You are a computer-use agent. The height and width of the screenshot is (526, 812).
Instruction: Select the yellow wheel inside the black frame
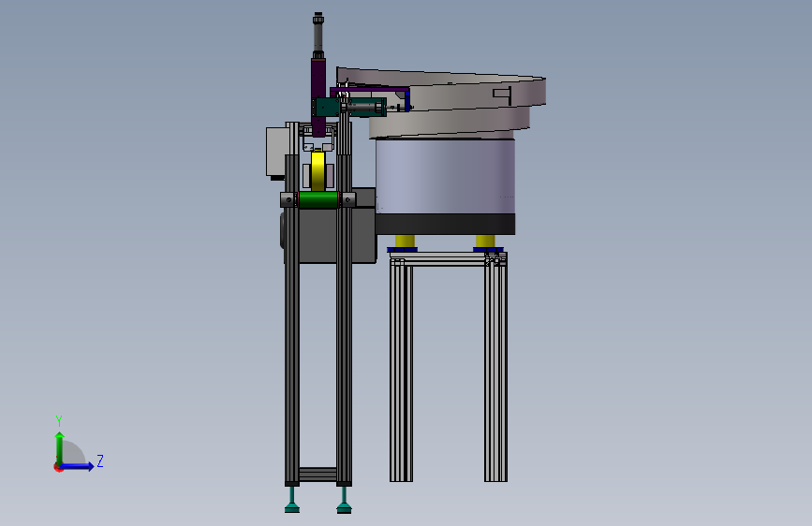coord(317,171)
